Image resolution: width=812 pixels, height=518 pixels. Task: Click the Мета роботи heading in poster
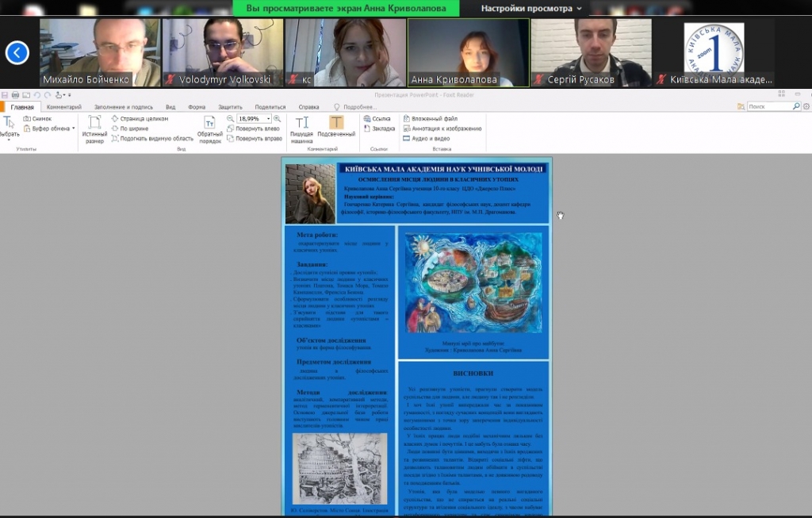tap(317, 235)
